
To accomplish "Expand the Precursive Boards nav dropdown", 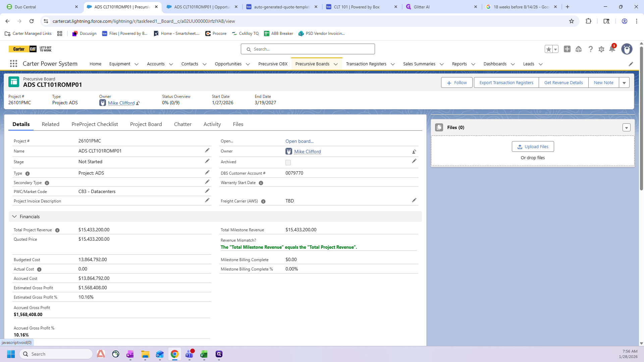I will pyautogui.click(x=336, y=64).
